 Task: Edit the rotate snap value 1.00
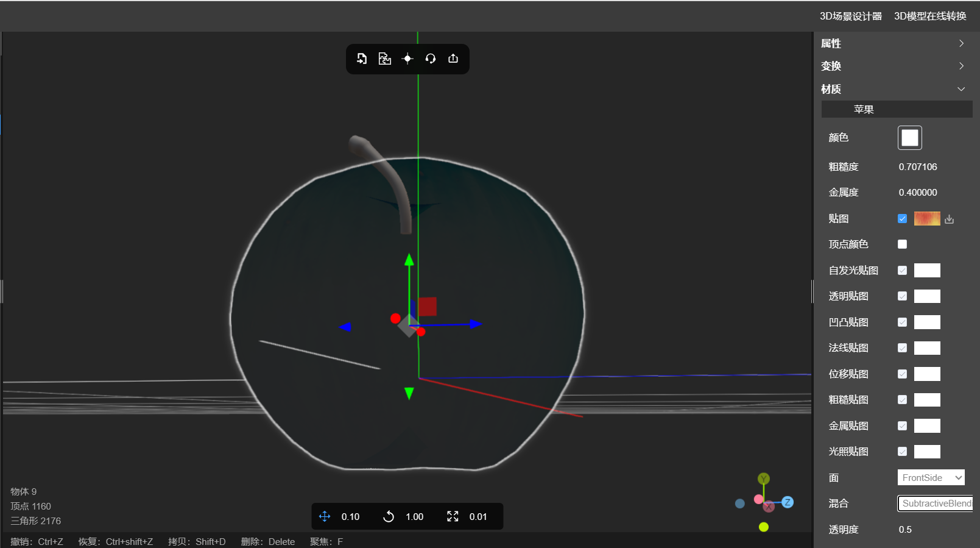415,517
